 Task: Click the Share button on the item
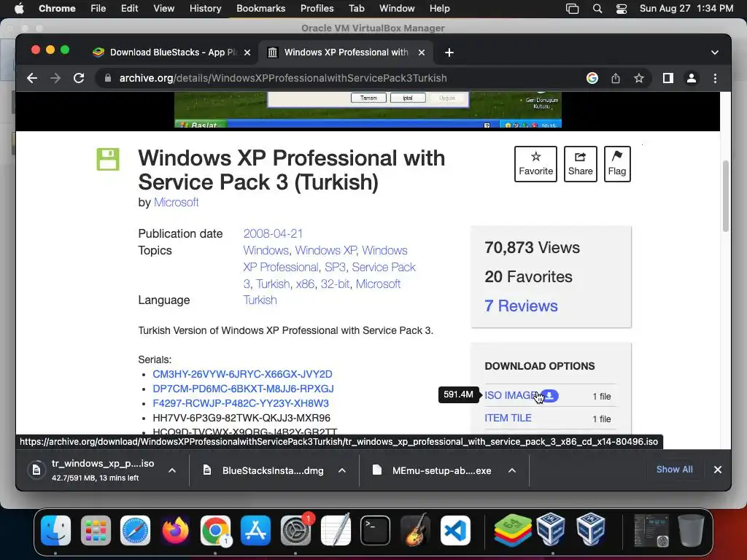[580, 164]
